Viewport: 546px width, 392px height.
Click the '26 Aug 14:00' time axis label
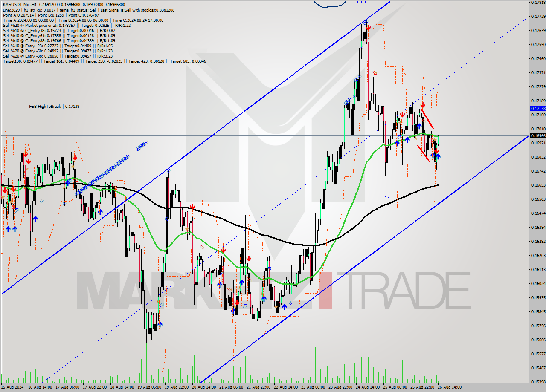click(x=450, y=387)
